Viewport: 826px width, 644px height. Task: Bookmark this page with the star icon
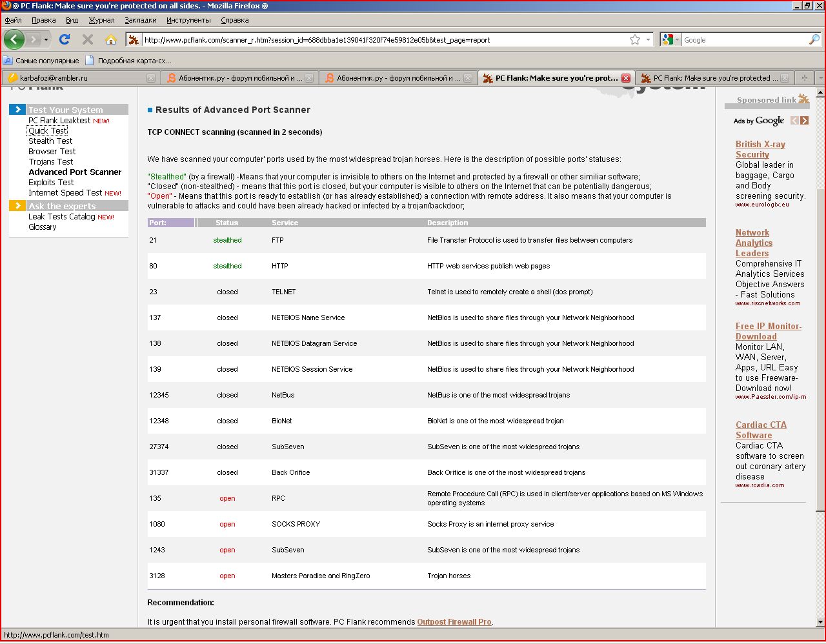point(635,39)
